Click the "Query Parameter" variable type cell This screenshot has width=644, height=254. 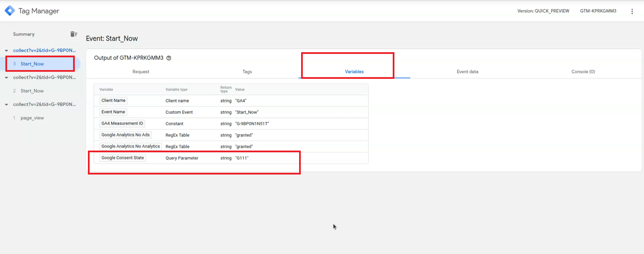click(x=182, y=158)
